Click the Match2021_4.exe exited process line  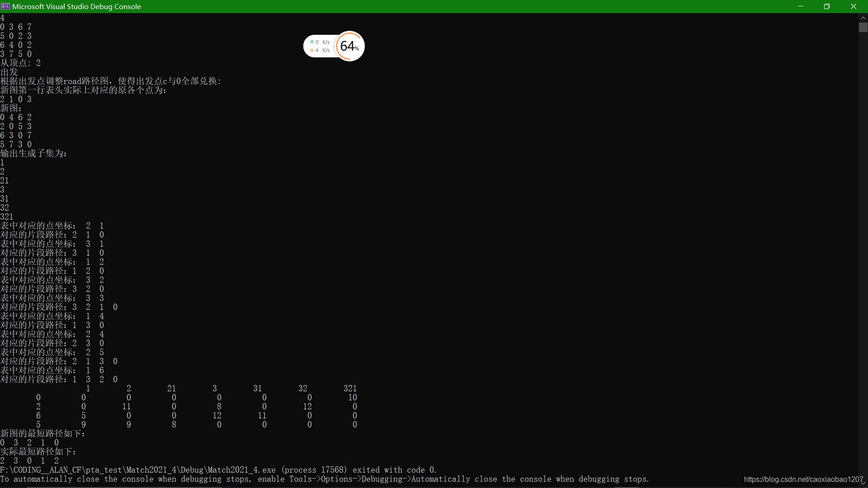[218, 470]
